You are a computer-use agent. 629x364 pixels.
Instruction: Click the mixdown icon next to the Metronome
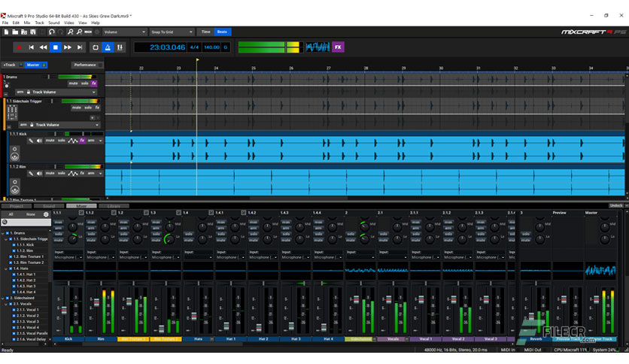click(x=120, y=47)
